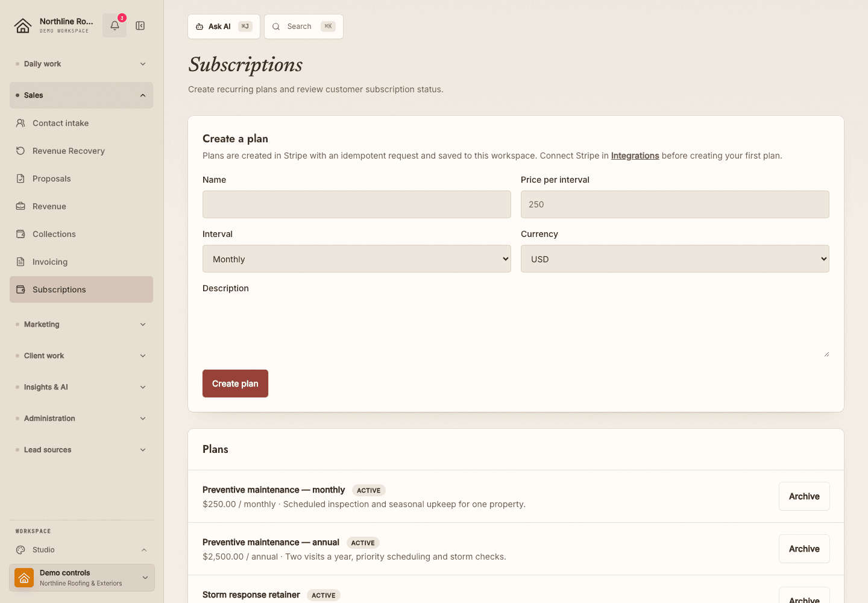Select the Collections menu item
The width and height of the screenshot is (868, 603).
(x=81, y=234)
